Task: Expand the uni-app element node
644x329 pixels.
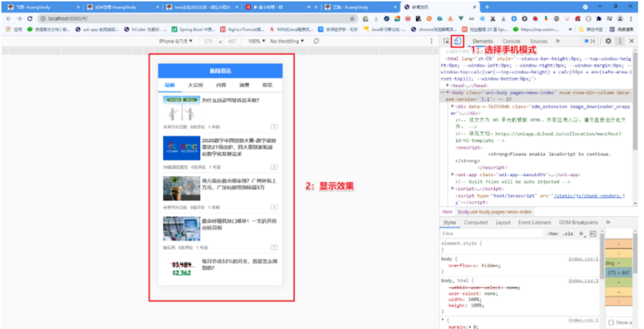Action: (453, 174)
